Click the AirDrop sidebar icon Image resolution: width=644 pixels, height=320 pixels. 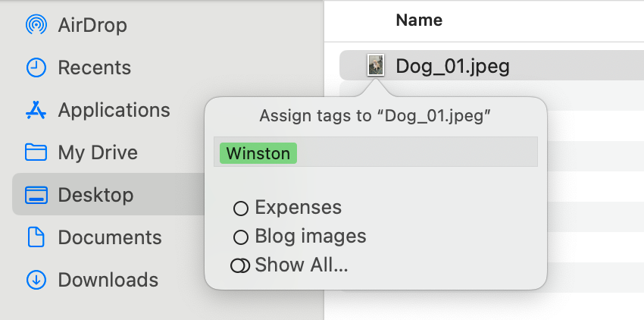36,25
